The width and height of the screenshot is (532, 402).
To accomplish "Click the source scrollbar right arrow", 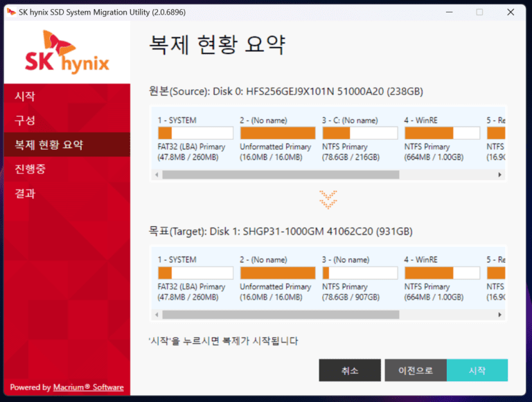I will coord(499,174).
